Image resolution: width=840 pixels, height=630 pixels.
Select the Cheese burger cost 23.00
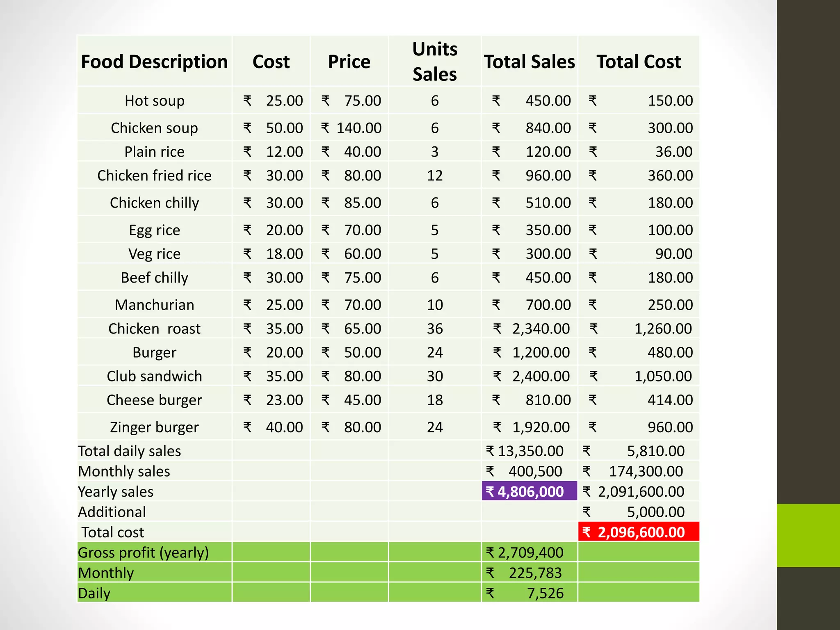(x=285, y=400)
